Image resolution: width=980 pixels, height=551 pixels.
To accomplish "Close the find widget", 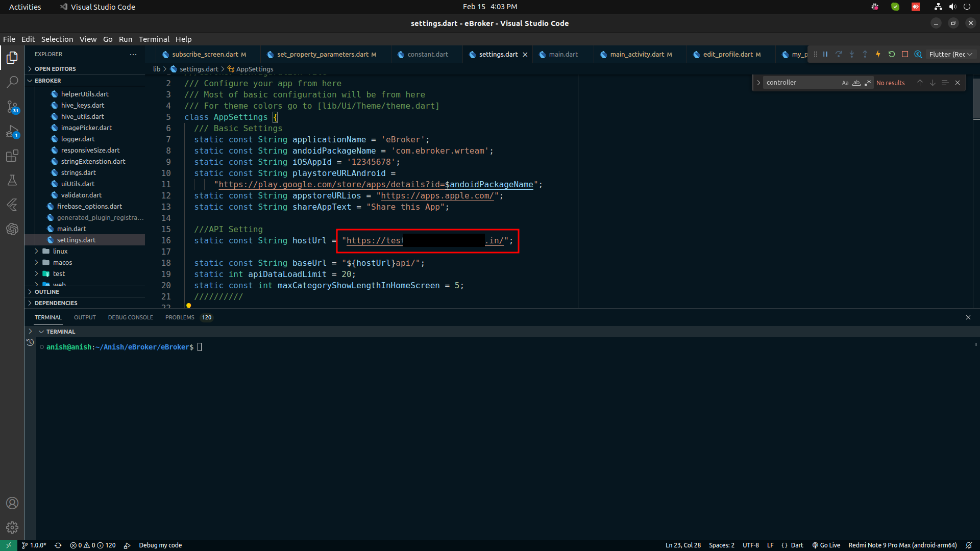I will click(x=958, y=83).
